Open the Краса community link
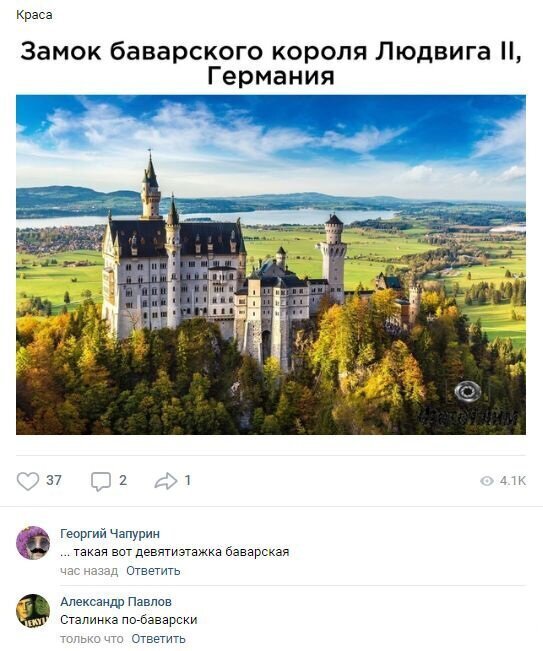Screen dimensions: 543x651 pos(34,15)
